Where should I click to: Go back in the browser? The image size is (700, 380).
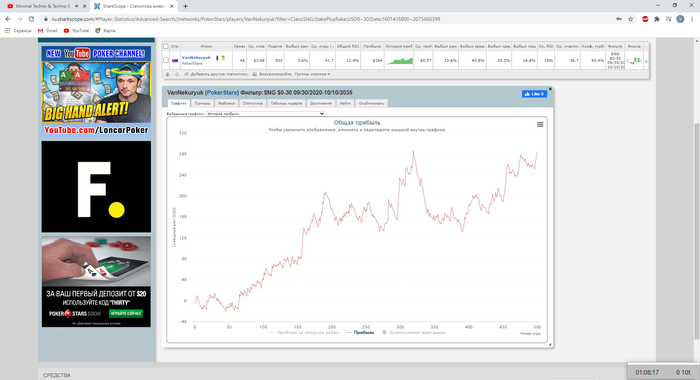coord(8,19)
